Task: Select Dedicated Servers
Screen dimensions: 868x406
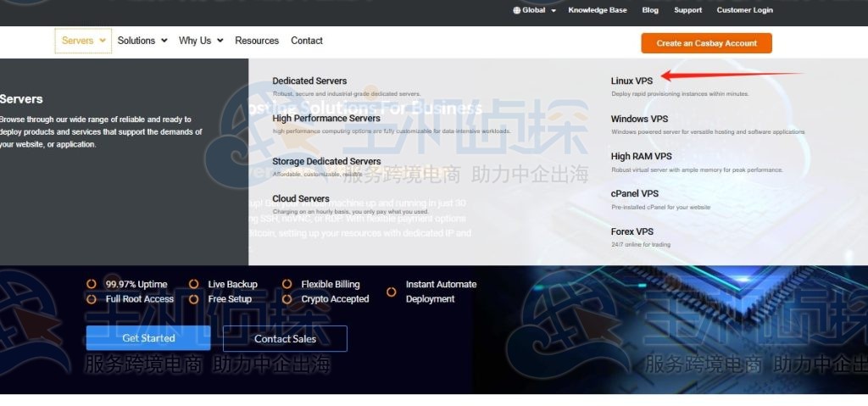Action: pyautogui.click(x=309, y=81)
